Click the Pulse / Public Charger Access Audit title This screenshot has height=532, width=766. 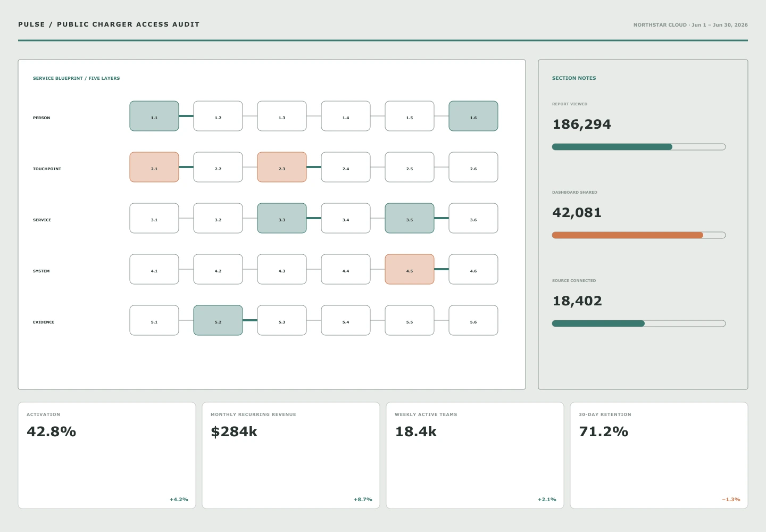(109, 24)
